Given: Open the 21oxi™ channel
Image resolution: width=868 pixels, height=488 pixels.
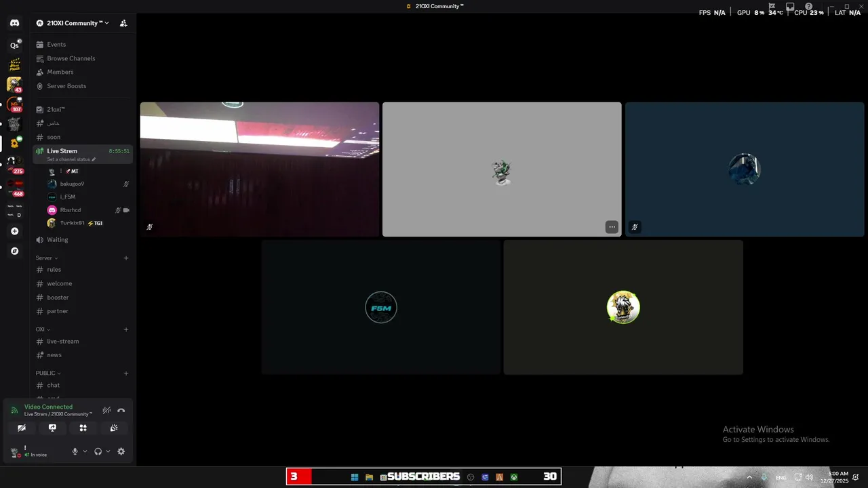Looking at the screenshot, I should pos(83,109).
